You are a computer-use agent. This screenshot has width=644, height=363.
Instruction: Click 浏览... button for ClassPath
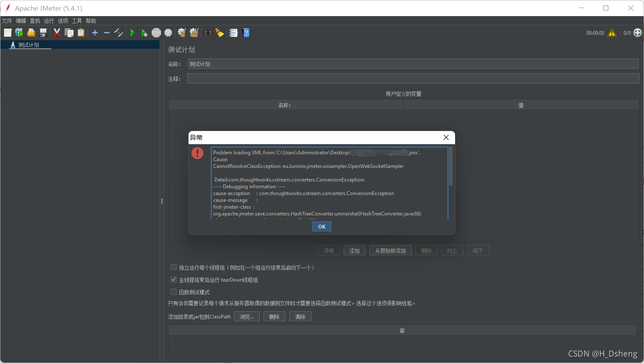pyautogui.click(x=247, y=317)
